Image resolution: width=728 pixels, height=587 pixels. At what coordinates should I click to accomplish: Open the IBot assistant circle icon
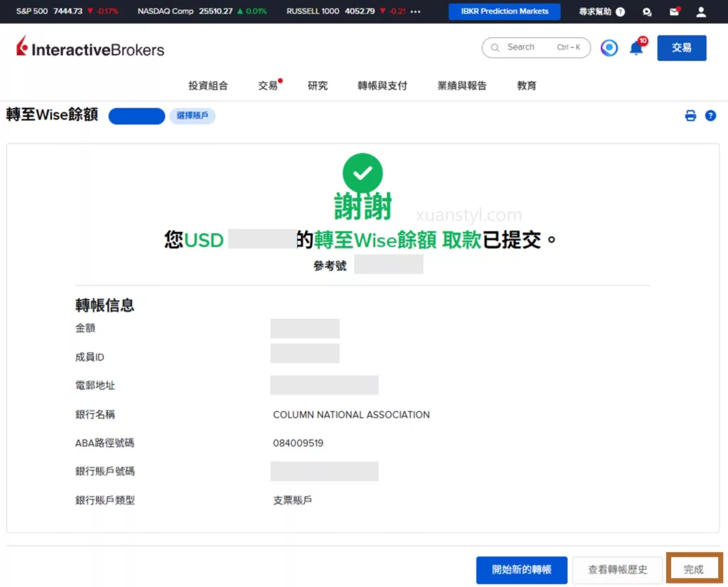tap(609, 48)
